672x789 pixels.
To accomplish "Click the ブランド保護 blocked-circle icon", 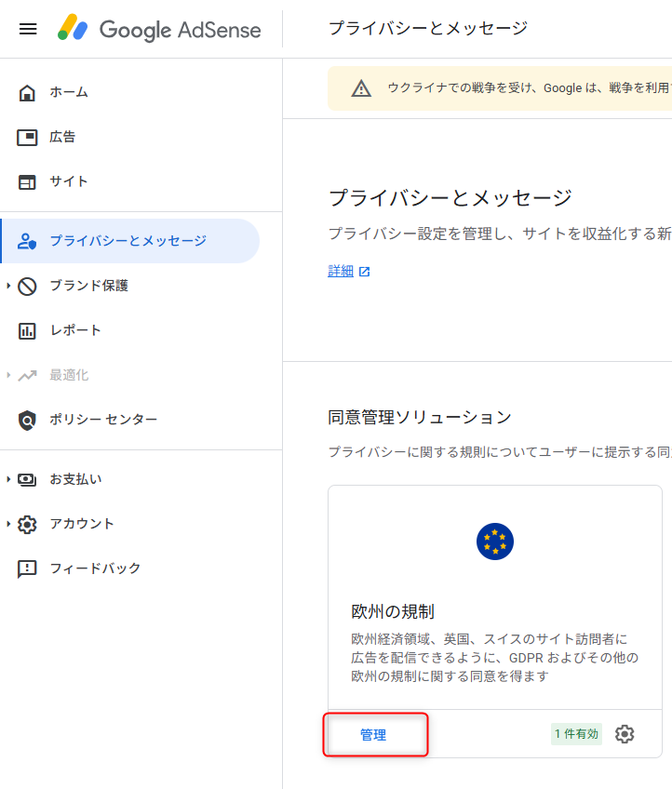I will click(x=27, y=286).
